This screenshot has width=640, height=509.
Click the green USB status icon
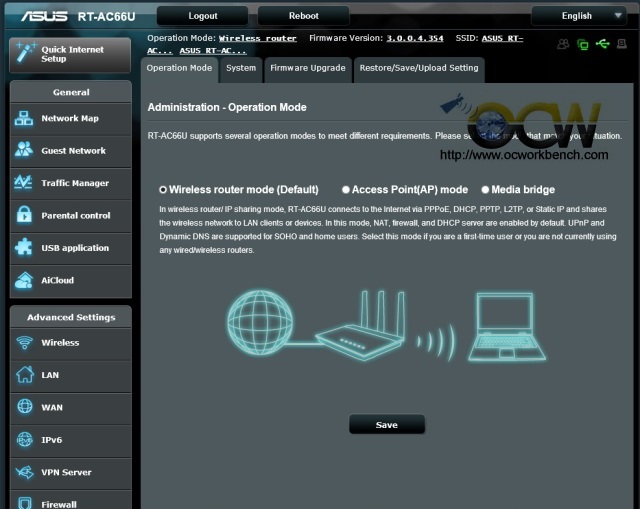(602, 44)
